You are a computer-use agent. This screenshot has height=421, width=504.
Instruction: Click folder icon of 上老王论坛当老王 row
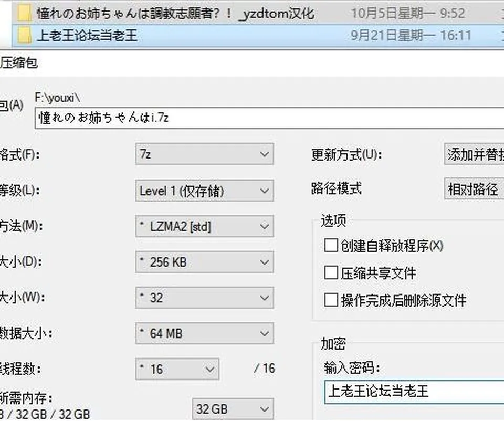[x=25, y=35]
